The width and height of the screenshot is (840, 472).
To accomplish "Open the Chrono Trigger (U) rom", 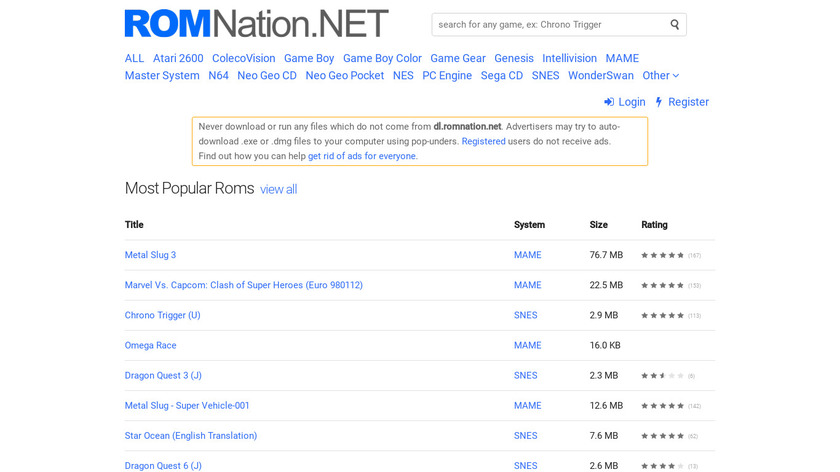I will pos(162,315).
